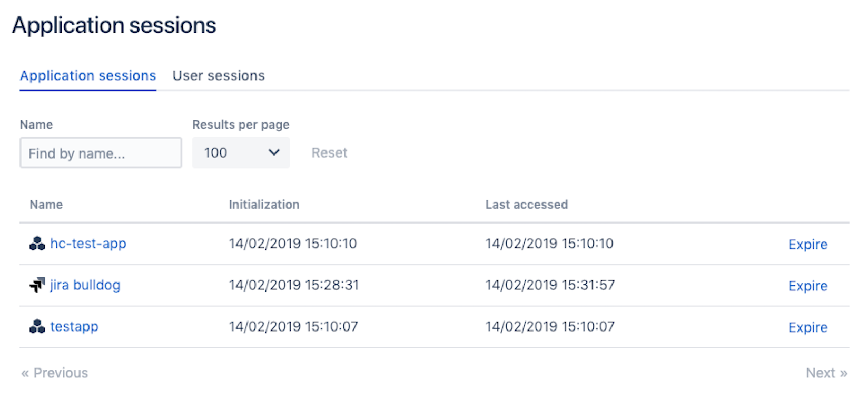The image size is (868, 408).
Task: Click the Initialization column header
Action: click(x=264, y=205)
